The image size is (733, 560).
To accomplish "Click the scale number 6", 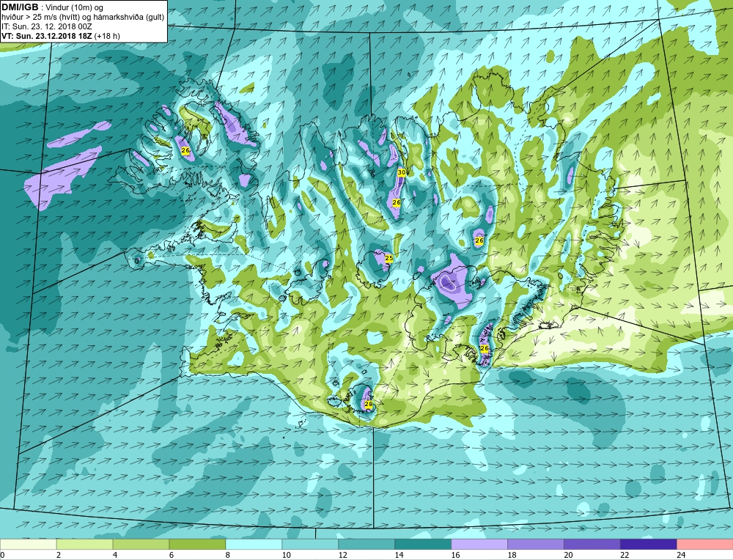I will (172, 555).
